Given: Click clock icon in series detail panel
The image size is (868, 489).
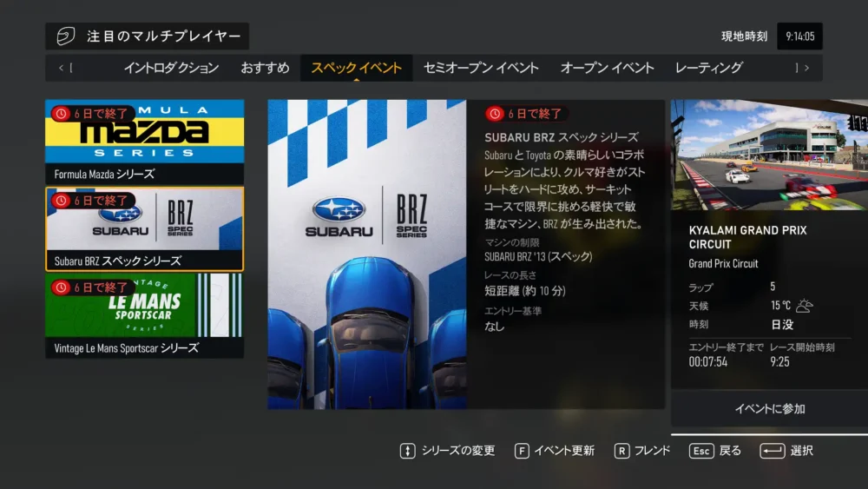Looking at the screenshot, I should (x=495, y=114).
